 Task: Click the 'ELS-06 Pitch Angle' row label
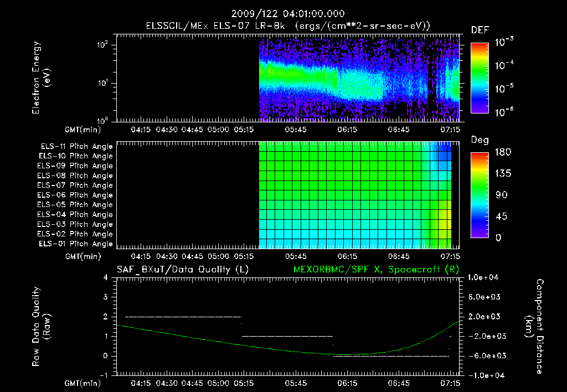pyautogui.click(x=75, y=195)
